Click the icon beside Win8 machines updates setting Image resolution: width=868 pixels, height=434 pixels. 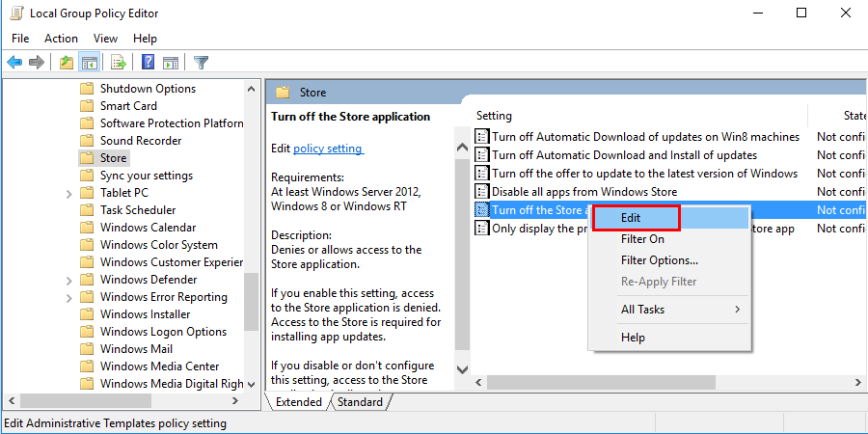point(483,137)
